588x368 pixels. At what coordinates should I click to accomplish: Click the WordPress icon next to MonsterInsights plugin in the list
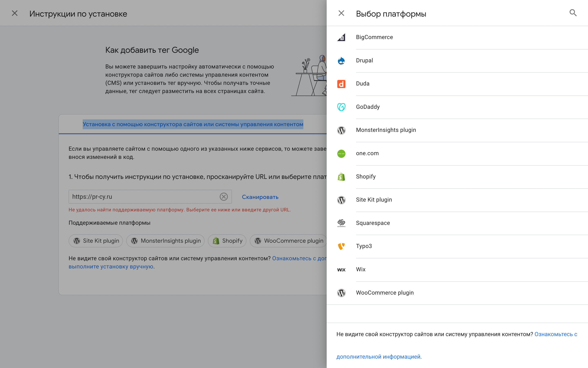click(x=341, y=130)
